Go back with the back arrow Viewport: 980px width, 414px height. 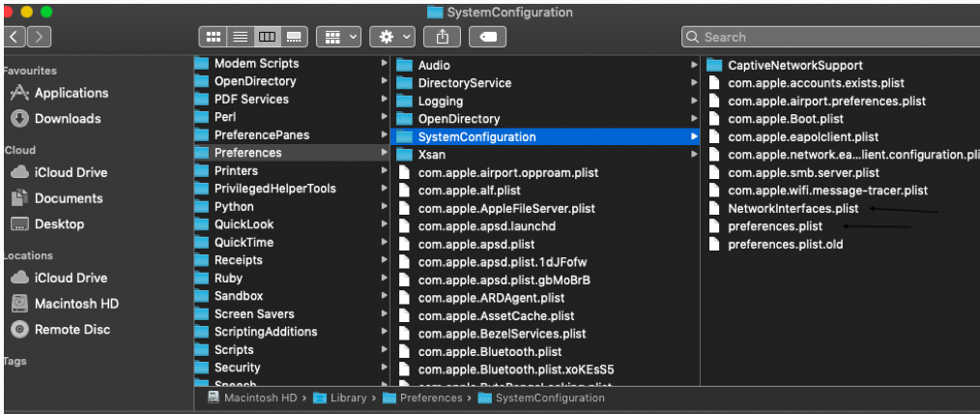[14, 37]
